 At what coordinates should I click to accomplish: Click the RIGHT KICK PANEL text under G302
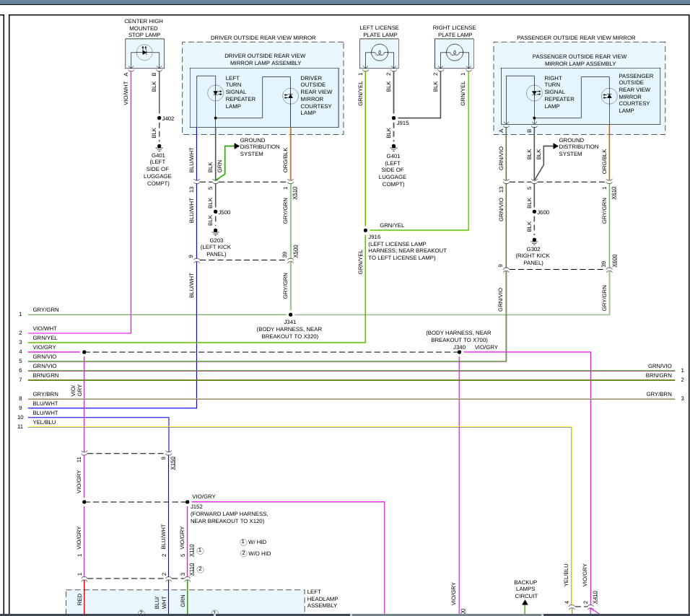pyautogui.click(x=533, y=259)
